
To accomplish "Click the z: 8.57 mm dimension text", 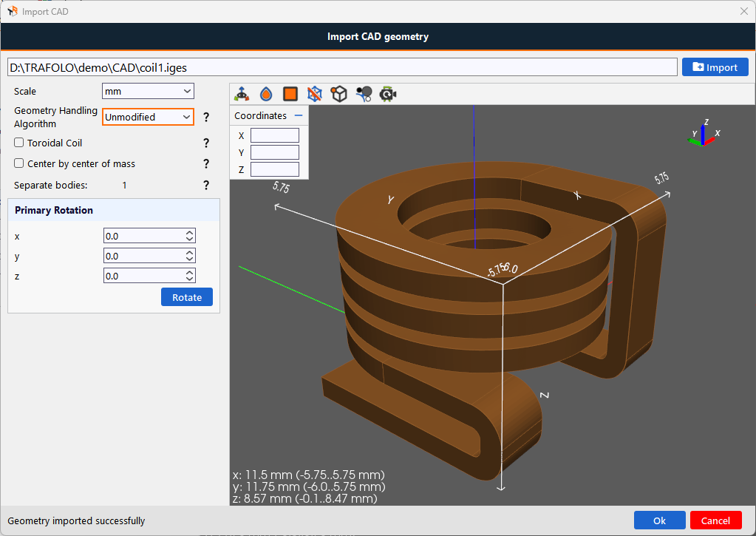I will [304, 498].
